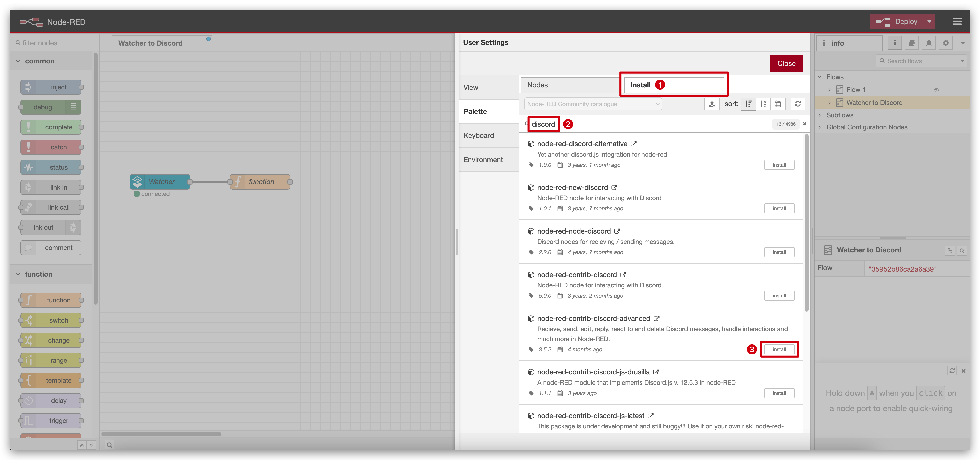Open the Environment settings section
This screenshot has height=460, width=980.
[489, 160]
